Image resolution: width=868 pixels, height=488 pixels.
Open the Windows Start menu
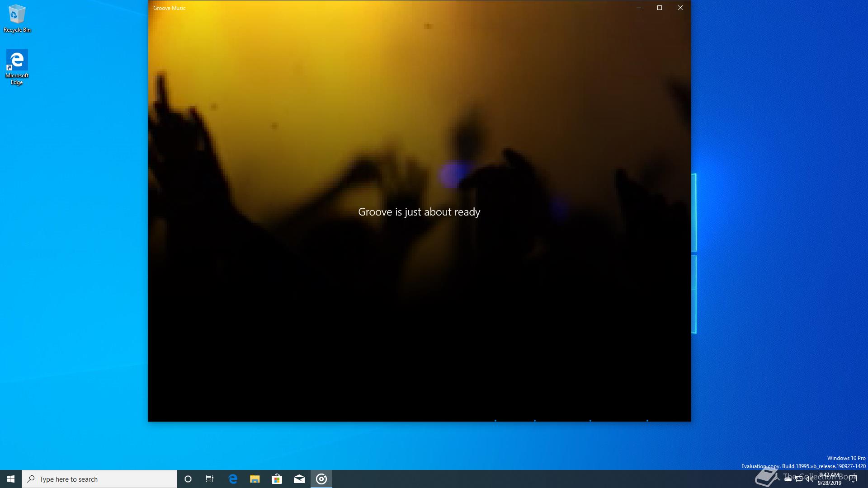(x=11, y=479)
